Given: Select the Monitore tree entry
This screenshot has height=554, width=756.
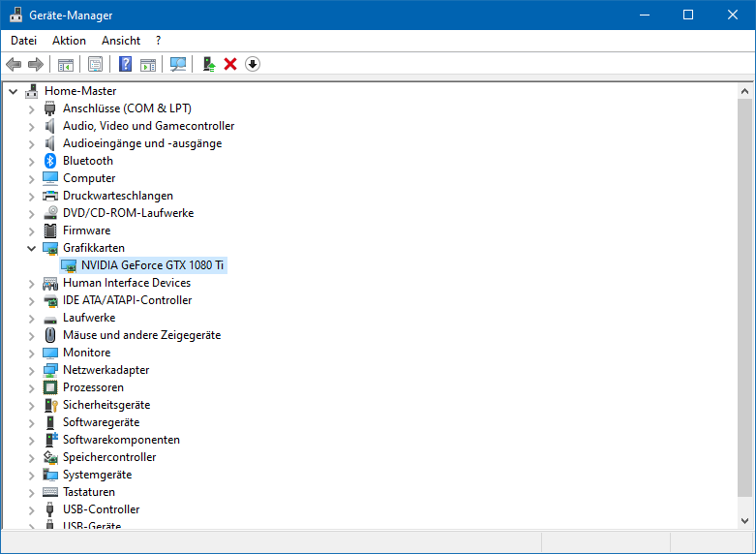Looking at the screenshot, I should tap(86, 353).
